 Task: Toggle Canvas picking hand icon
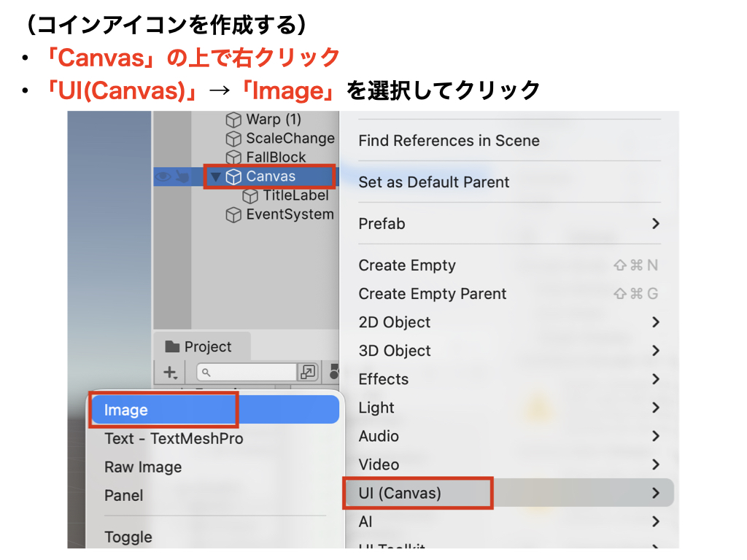click(182, 176)
